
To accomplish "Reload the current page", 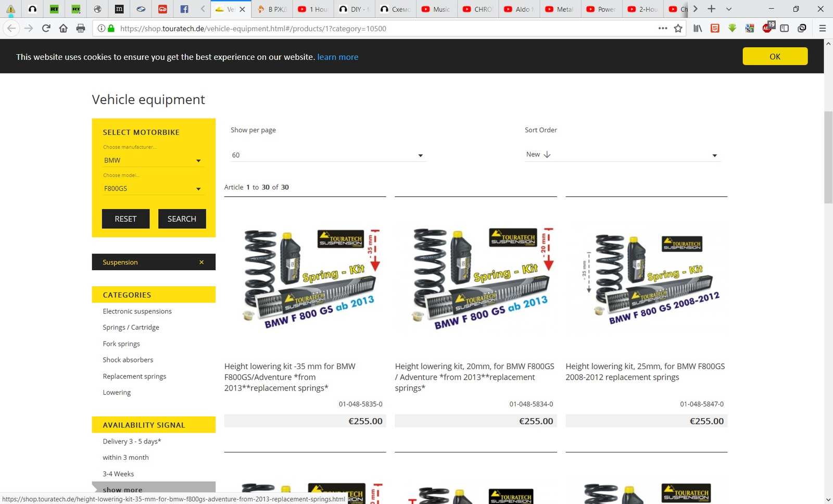I will (x=46, y=29).
